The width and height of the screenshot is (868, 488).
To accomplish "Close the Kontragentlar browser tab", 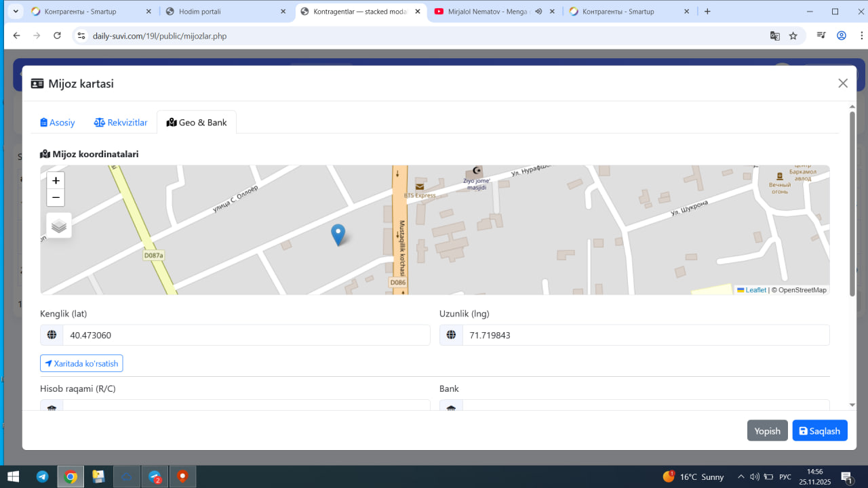I will 418,12.
